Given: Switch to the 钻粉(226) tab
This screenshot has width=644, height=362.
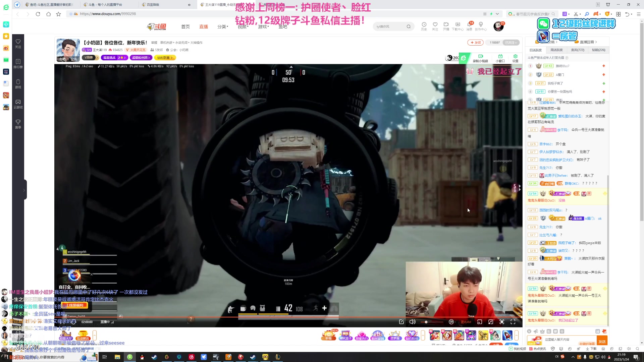Looking at the screenshot, I should [x=598, y=50].
